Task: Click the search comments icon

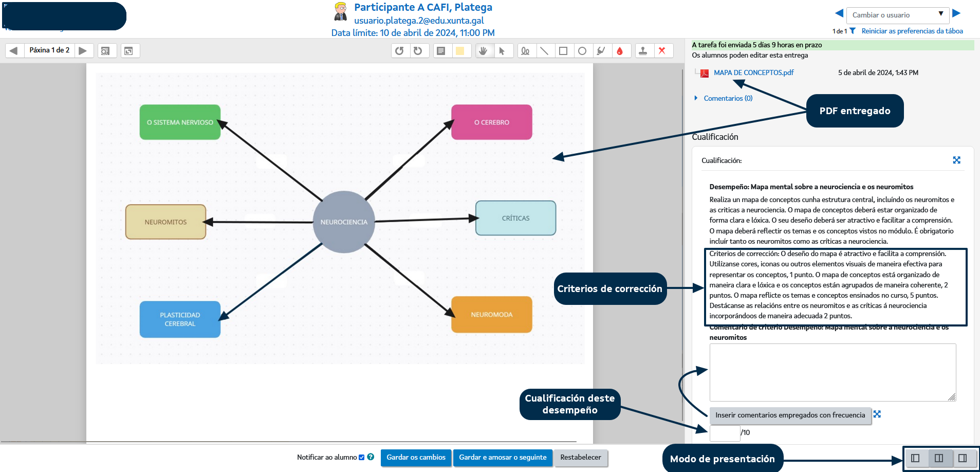Action: (x=105, y=51)
